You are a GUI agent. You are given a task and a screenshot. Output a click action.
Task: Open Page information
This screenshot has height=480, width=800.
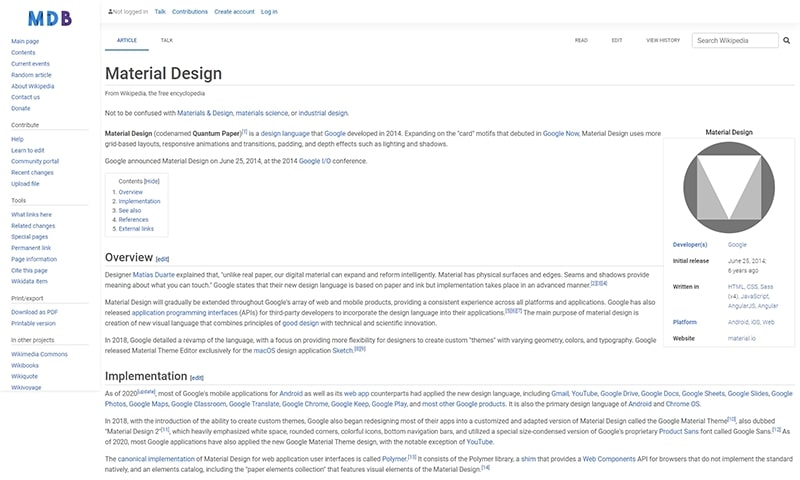(34, 259)
